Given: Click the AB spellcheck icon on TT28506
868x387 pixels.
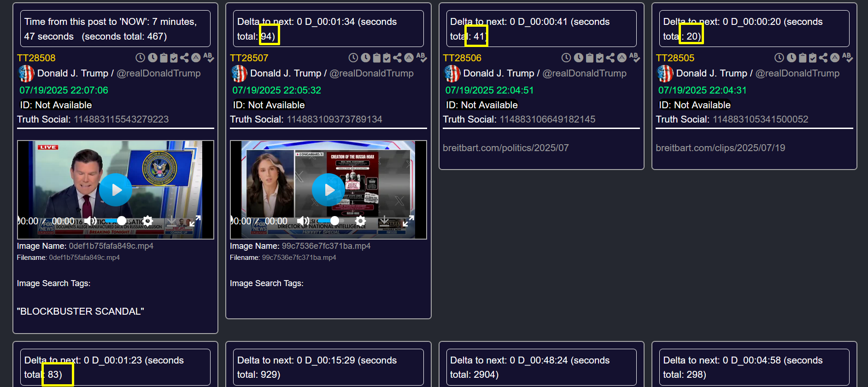Looking at the screenshot, I should [634, 58].
